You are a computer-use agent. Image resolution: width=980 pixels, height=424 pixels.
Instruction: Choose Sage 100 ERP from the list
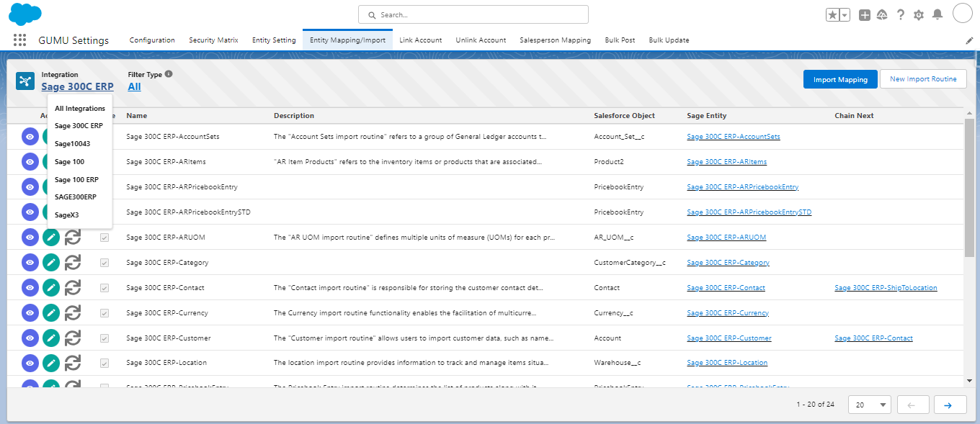click(76, 179)
